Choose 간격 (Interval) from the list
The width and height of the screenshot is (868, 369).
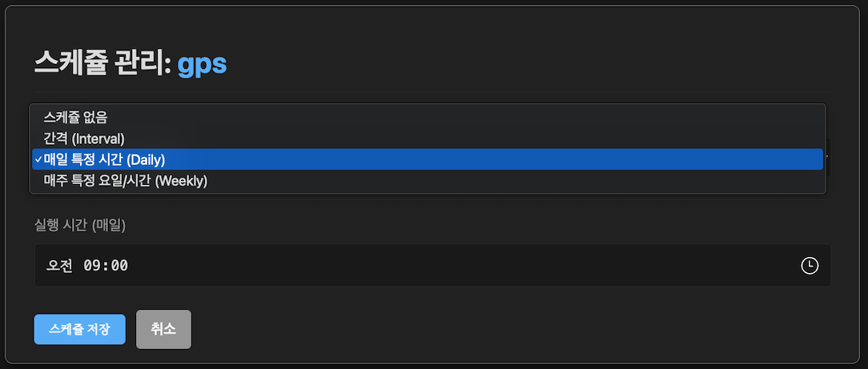click(84, 138)
